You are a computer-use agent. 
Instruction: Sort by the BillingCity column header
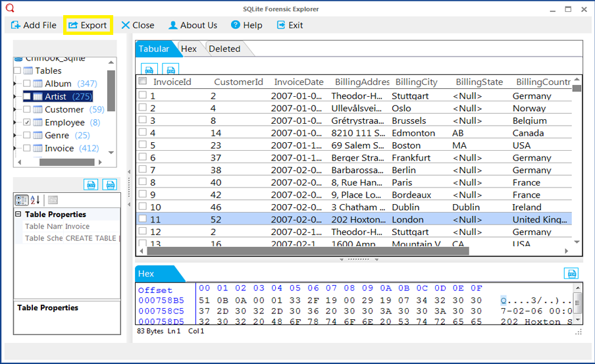click(x=416, y=82)
